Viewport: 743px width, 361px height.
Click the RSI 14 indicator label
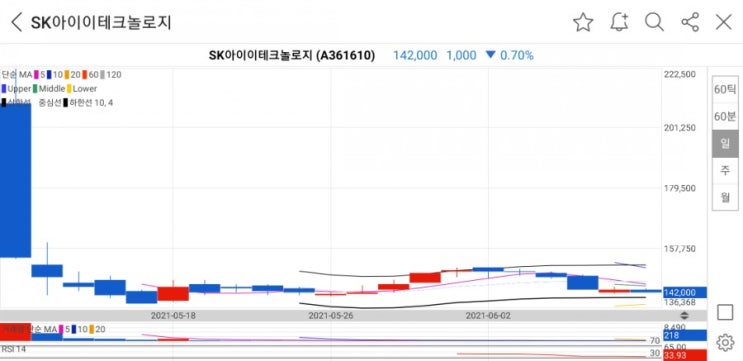coord(13,350)
